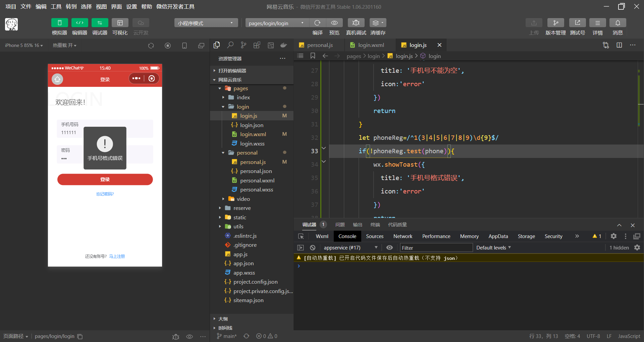Click the simulator stop record icon

point(168,46)
